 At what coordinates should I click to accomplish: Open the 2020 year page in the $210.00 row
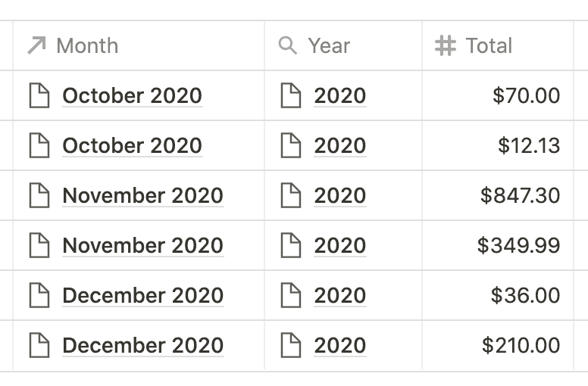coord(339,345)
